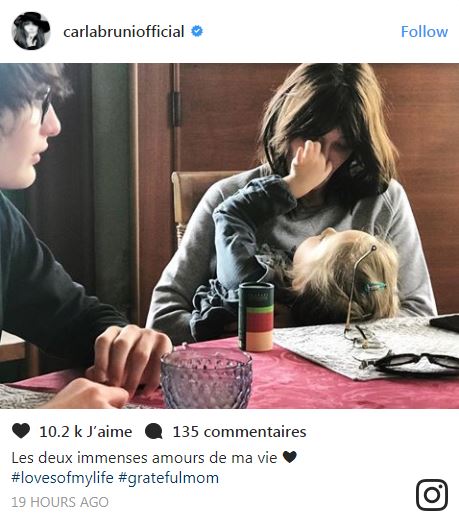Viewport: 459px width, 518px height.
Task: Open the carlabruniofficial username link
Action: pyautogui.click(x=124, y=32)
